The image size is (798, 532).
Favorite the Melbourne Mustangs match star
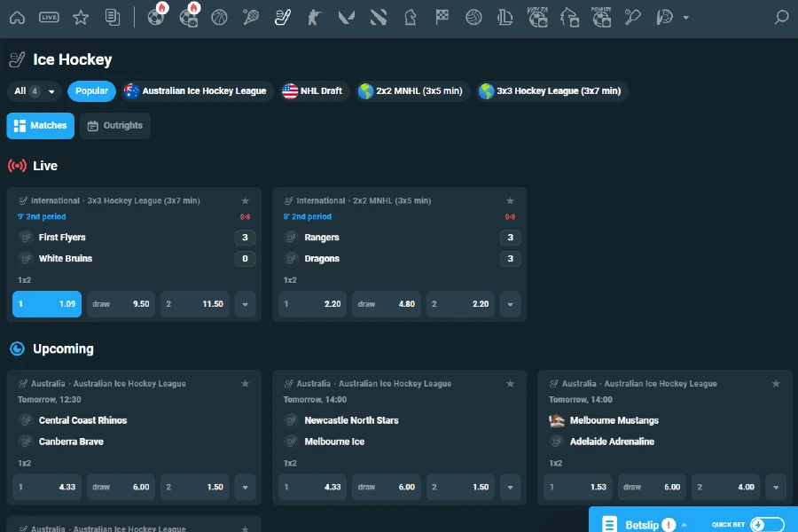(x=777, y=384)
